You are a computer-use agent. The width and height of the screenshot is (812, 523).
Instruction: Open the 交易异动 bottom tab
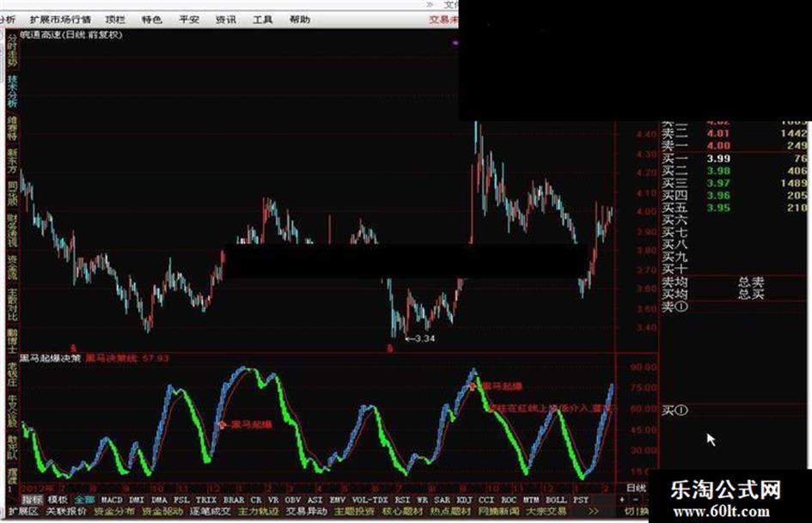tap(307, 512)
